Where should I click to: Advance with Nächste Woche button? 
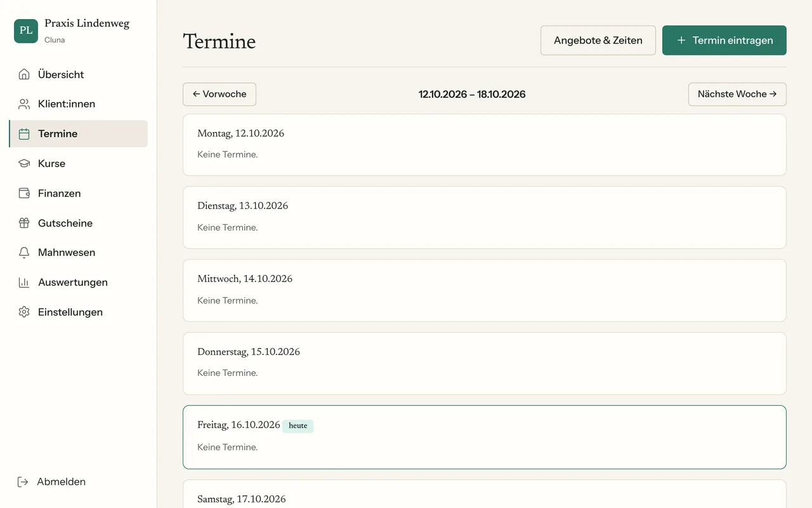click(x=737, y=94)
